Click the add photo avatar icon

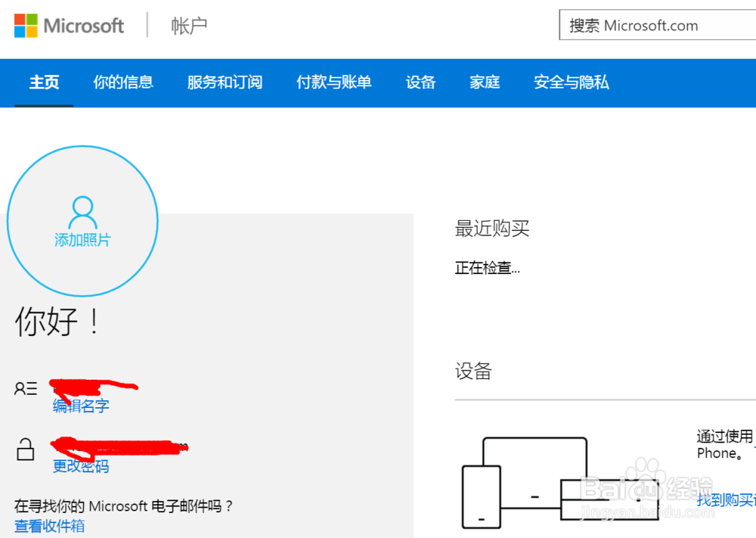pyautogui.click(x=82, y=220)
